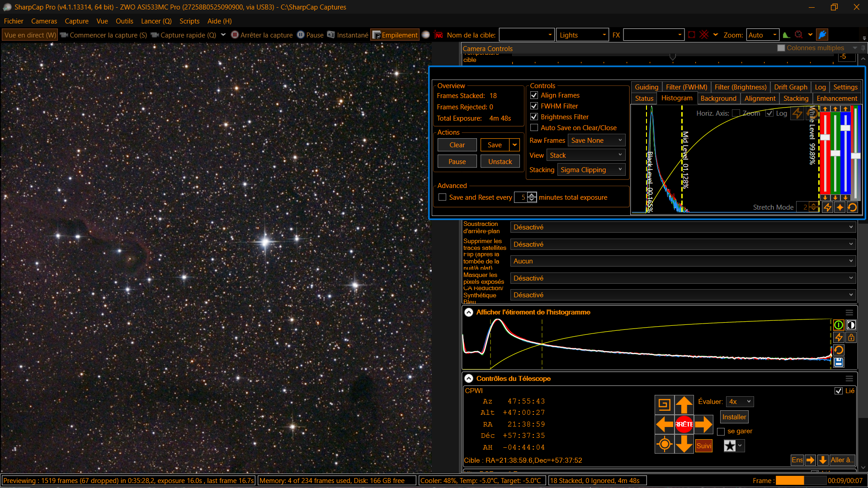The height and width of the screenshot is (488, 868).
Task: Switch to the Enhancement tab
Action: 837,99
